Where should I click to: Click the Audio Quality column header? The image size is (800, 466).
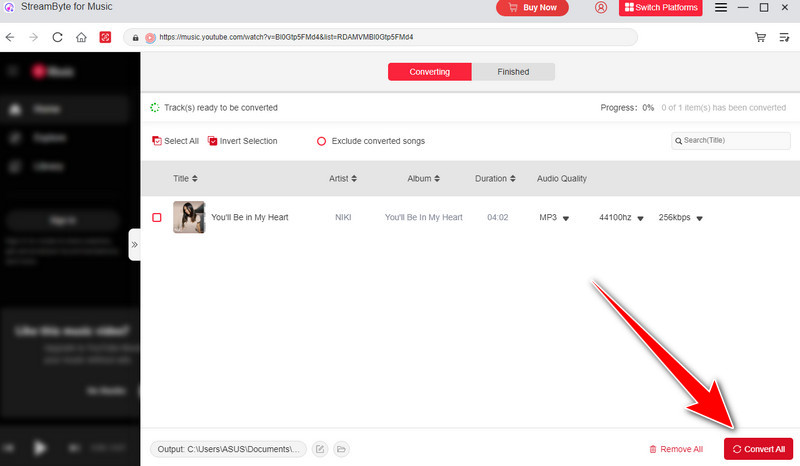[562, 179]
